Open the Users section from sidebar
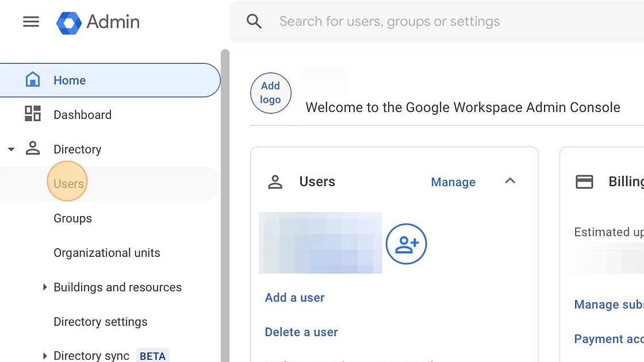Screen dimensions: 644x362 [67, 183]
